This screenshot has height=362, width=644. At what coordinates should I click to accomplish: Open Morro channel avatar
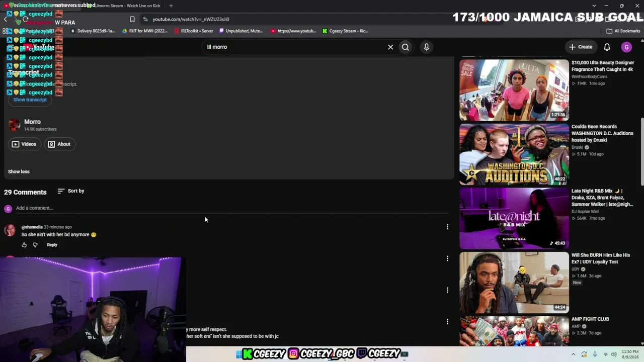[x=14, y=125]
